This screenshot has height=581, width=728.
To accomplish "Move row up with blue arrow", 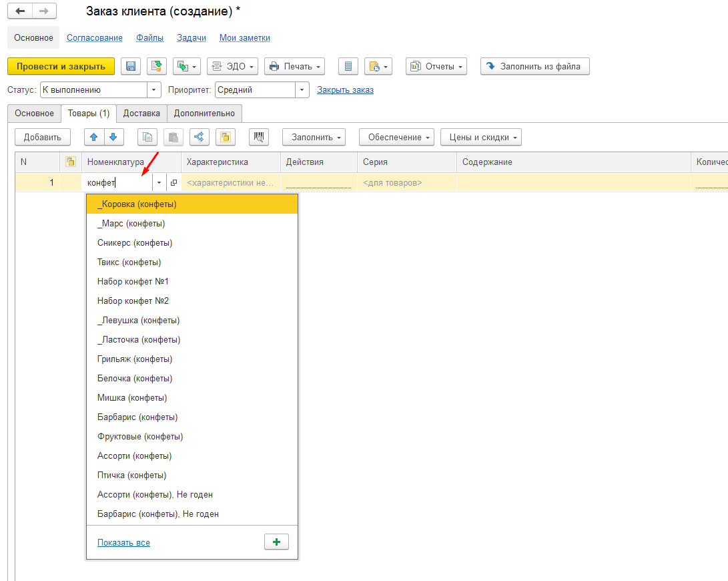I will [x=93, y=137].
